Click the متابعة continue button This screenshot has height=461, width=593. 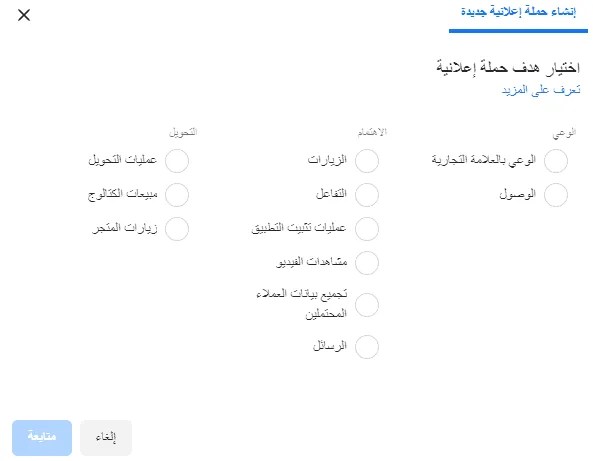(42, 438)
